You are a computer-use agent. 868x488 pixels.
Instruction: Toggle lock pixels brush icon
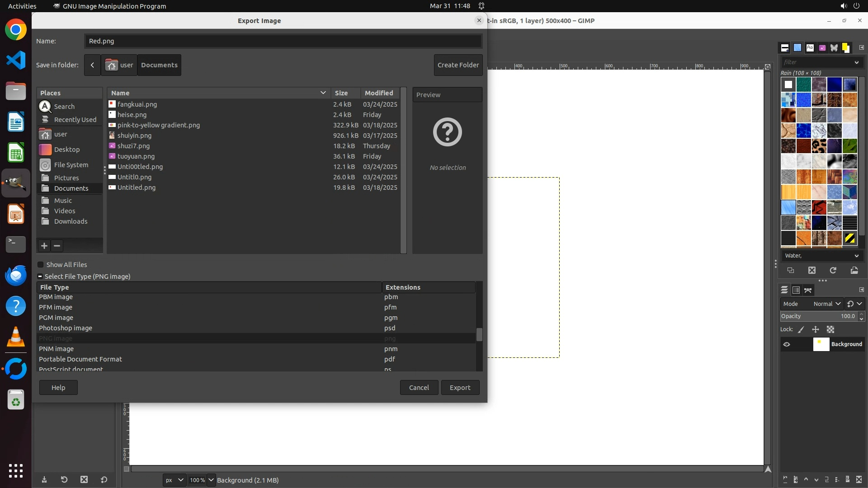(801, 330)
